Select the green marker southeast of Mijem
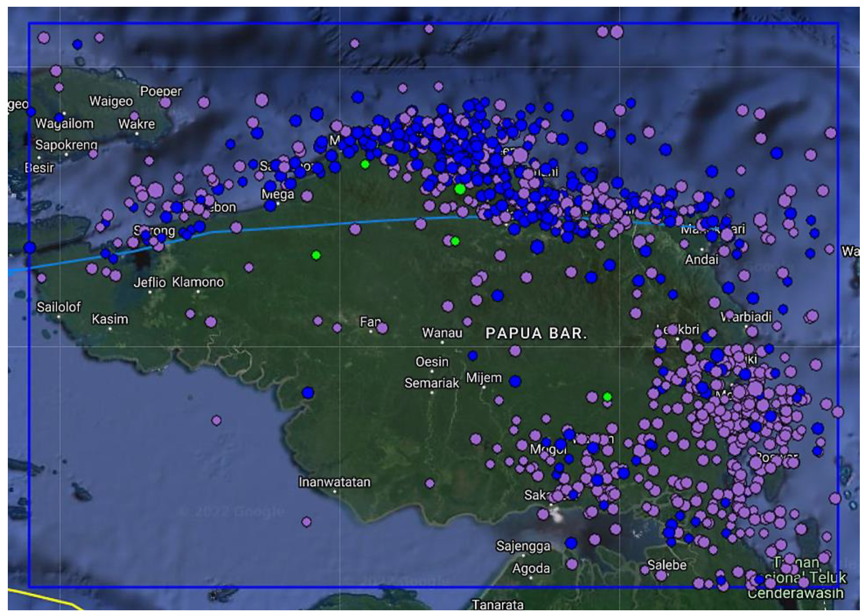 607,397
